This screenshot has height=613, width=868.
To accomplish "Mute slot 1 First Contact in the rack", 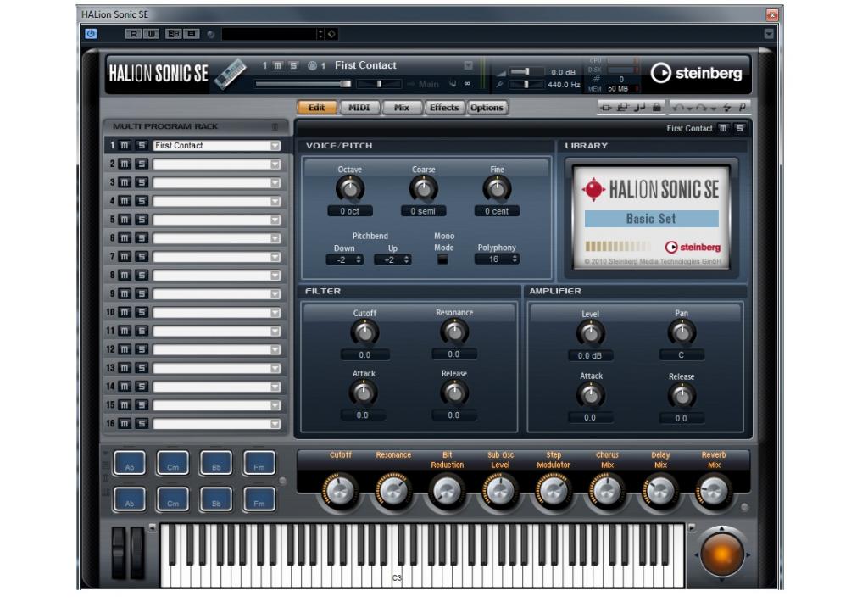I will pos(125,145).
